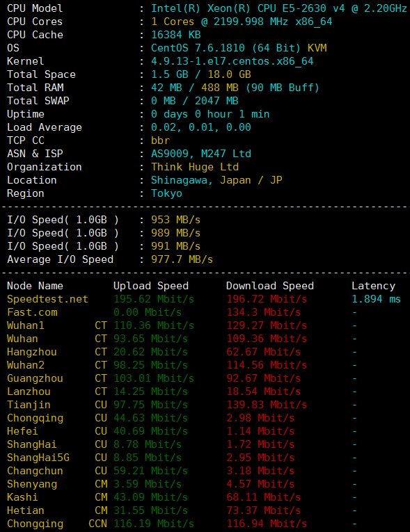Click the 'Hangzhou' node name
410x532 pixels.
[32, 353]
